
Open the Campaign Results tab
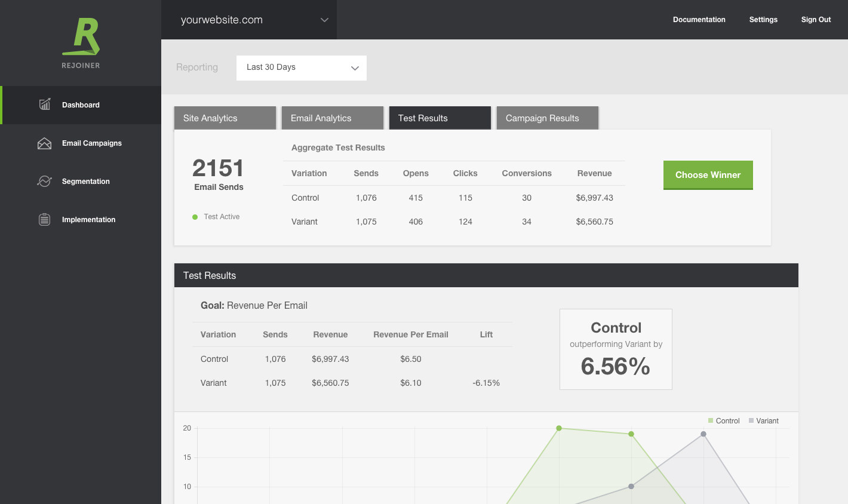548,118
